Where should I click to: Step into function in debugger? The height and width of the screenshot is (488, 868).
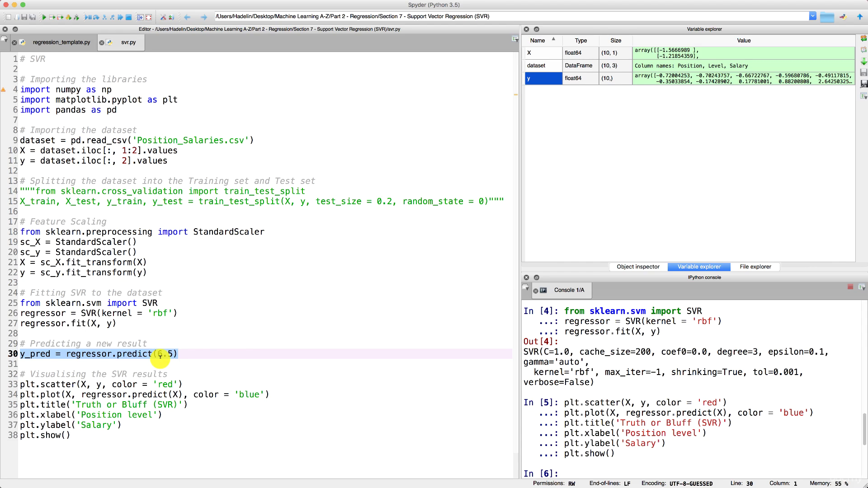(x=104, y=17)
